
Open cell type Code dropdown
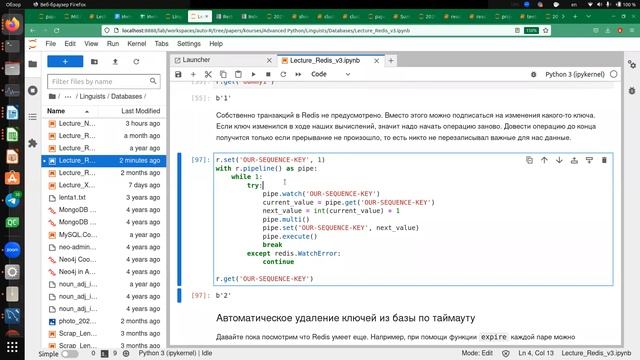330,74
